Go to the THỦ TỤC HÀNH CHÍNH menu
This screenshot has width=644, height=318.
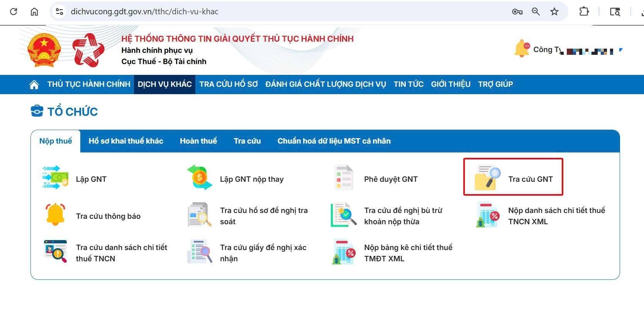click(x=89, y=85)
